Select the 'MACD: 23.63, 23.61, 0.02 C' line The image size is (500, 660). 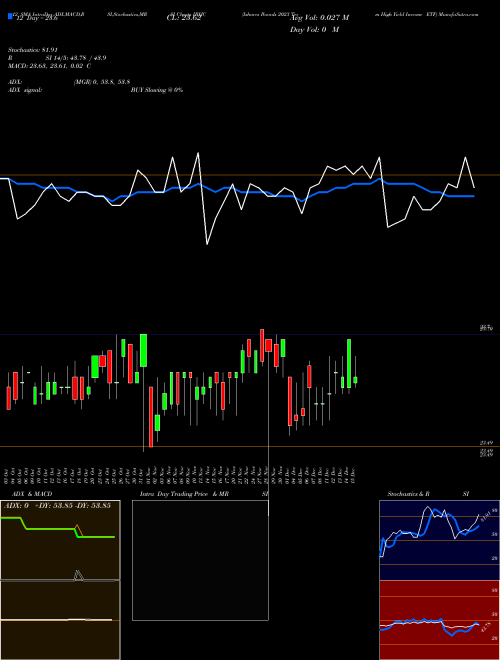click(x=49, y=66)
